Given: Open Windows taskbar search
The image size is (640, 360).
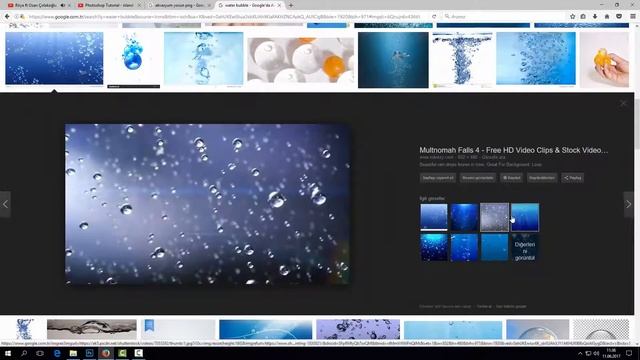Looking at the screenshot, I should pyautogui.click(x=24, y=353).
